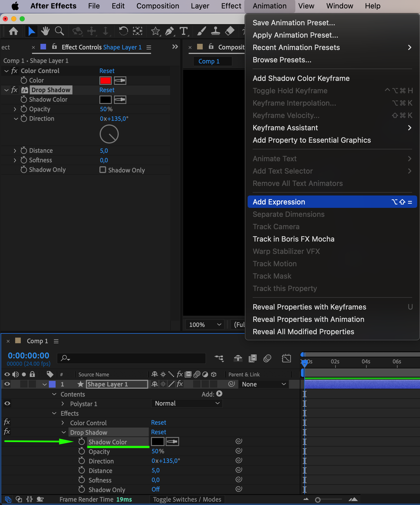This screenshot has height=505, width=420.
Task: Click the Shadow Color eyedropper in Effect Controls
Action: 120,100
